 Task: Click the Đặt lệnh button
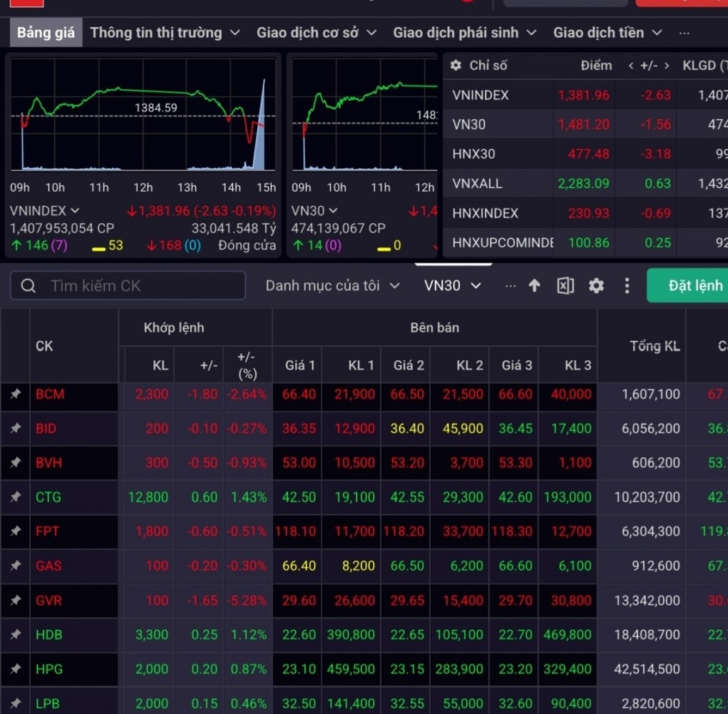[x=689, y=285]
